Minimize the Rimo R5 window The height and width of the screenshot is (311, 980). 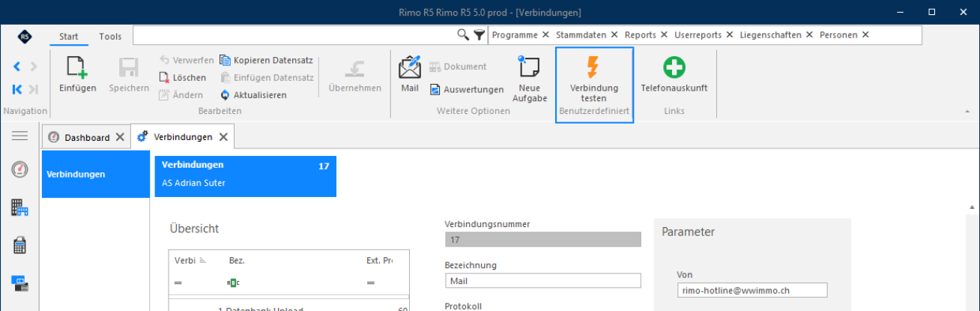[901, 12]
